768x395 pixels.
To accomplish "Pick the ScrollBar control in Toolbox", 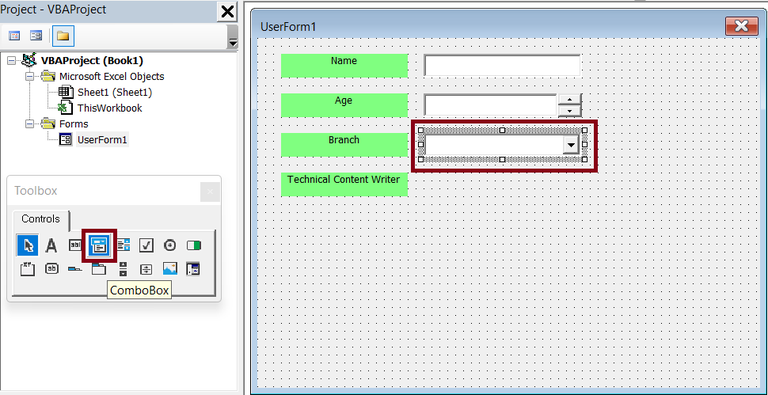I will coord(123,269).
